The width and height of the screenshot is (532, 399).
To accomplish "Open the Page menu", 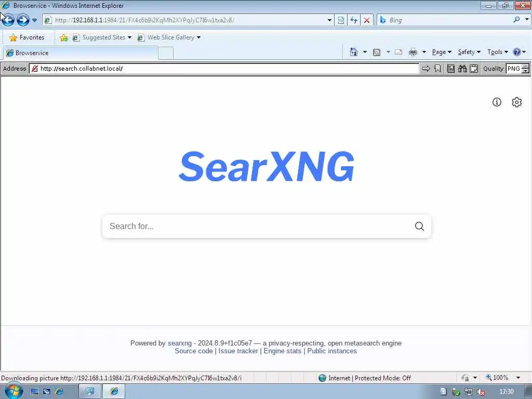I will pos(442,52).
